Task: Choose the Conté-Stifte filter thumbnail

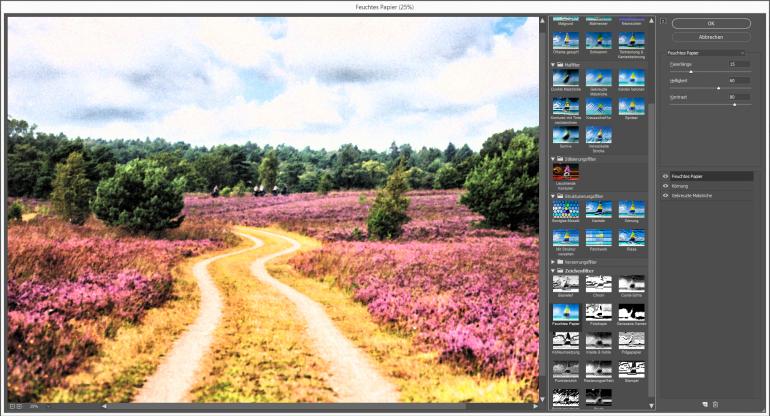Action: point(632,283)
